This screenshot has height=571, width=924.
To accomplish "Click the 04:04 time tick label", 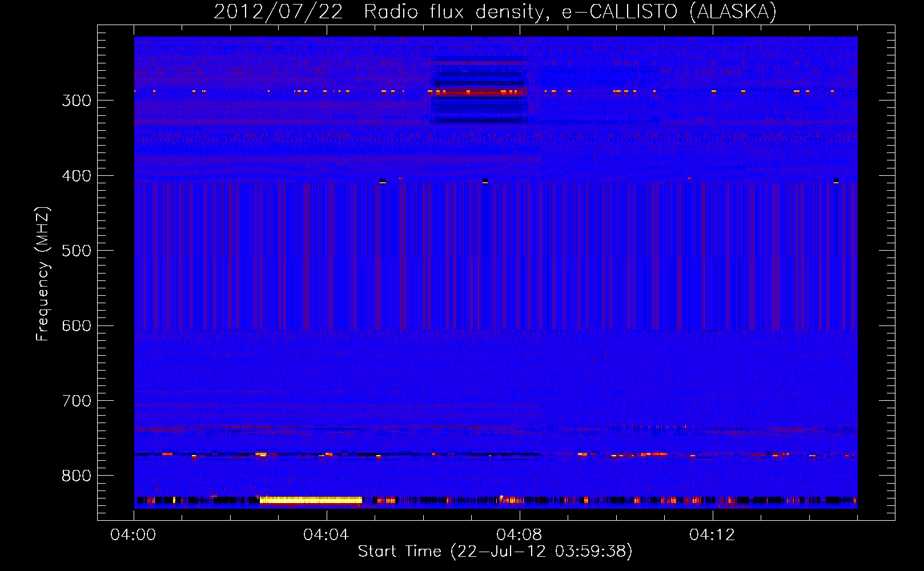I will [x=326, y=535].
